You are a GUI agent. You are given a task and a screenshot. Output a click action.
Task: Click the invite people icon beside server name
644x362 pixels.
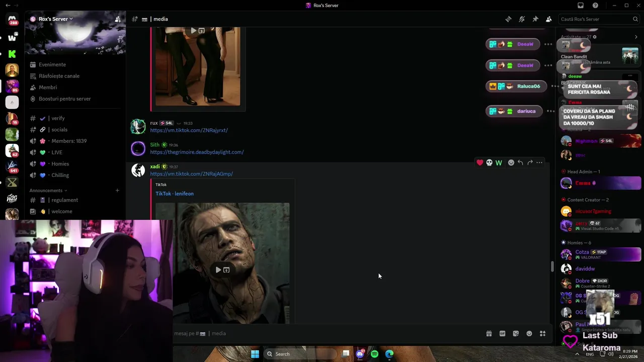[118, 19]
